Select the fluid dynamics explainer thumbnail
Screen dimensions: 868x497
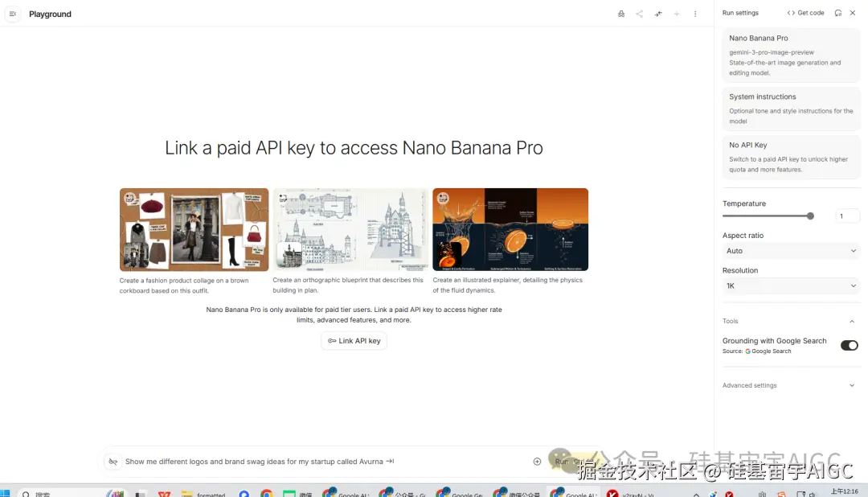(510, 229)
